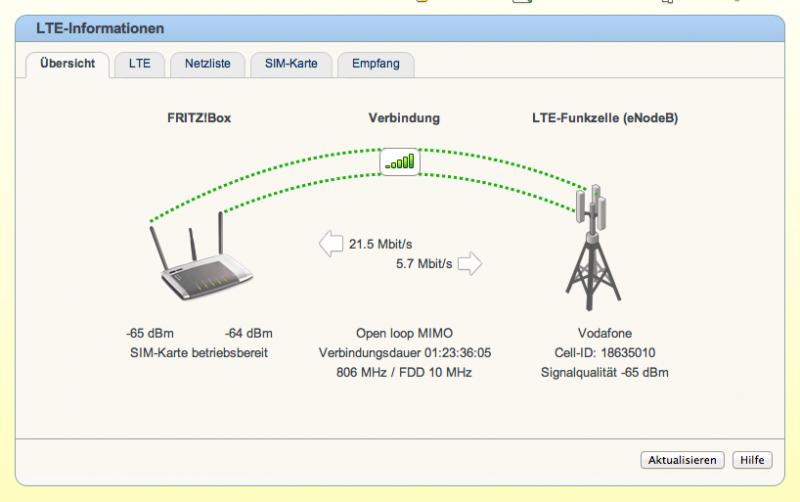
Task: Click the 21.5 Mbit/s download rate text
Action: [x=381, y=244]
